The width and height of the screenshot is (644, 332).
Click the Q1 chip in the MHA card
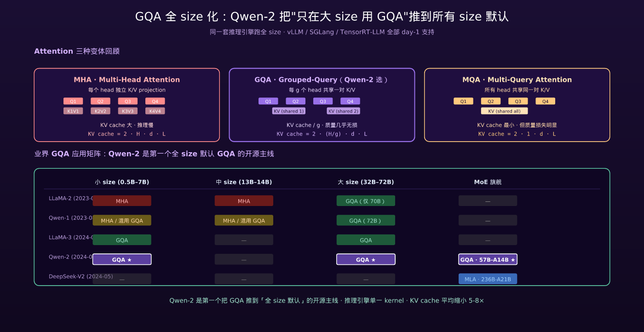73,101
